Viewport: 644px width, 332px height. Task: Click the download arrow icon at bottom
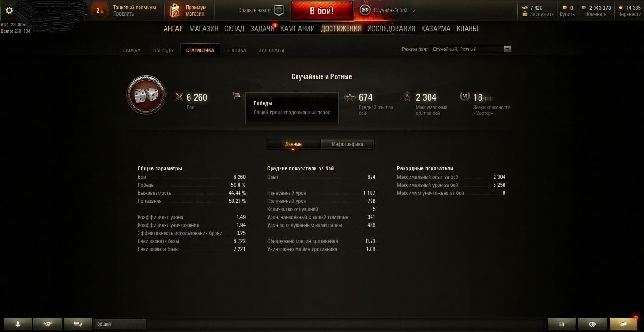tap(17, 324)
